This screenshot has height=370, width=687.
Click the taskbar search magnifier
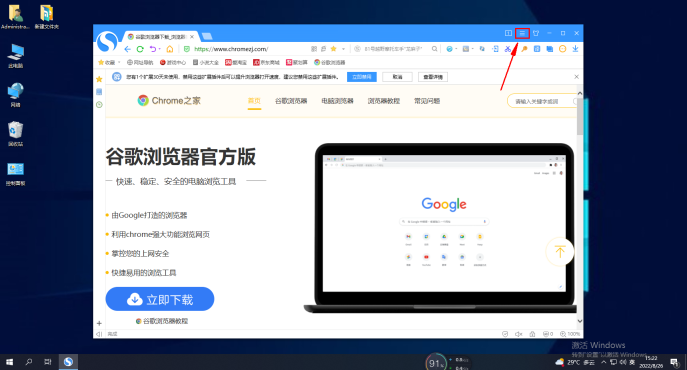29,362
